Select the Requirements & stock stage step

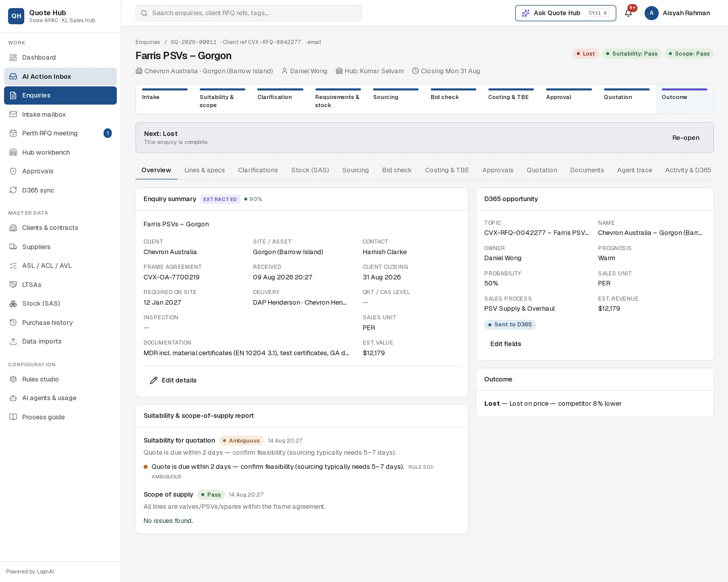(338, 99)
